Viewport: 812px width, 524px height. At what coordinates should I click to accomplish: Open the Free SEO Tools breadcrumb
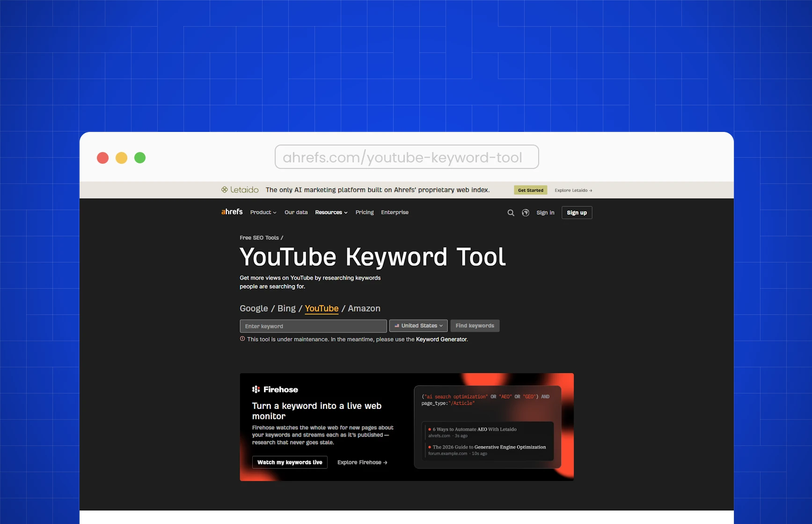point(259,238)
